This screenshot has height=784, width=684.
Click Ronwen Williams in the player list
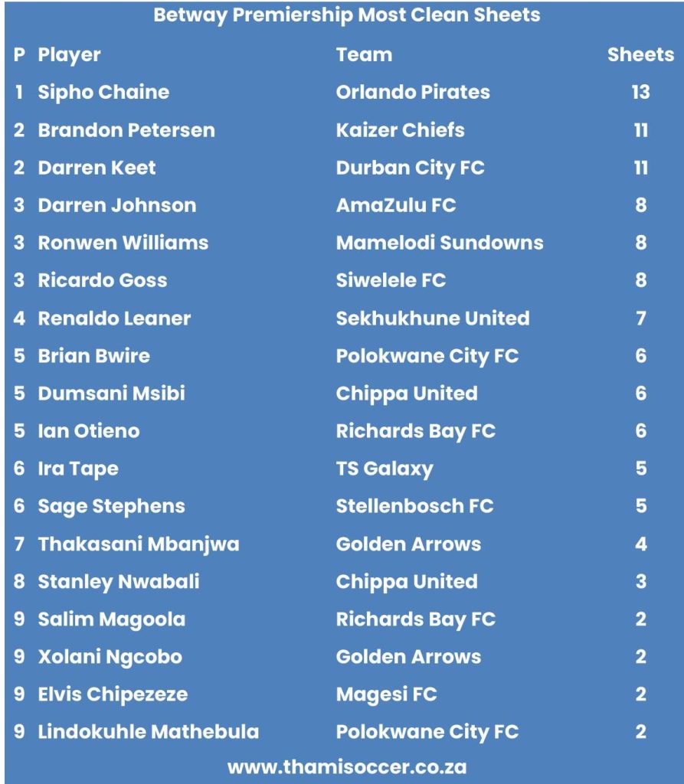pos(123,243)
